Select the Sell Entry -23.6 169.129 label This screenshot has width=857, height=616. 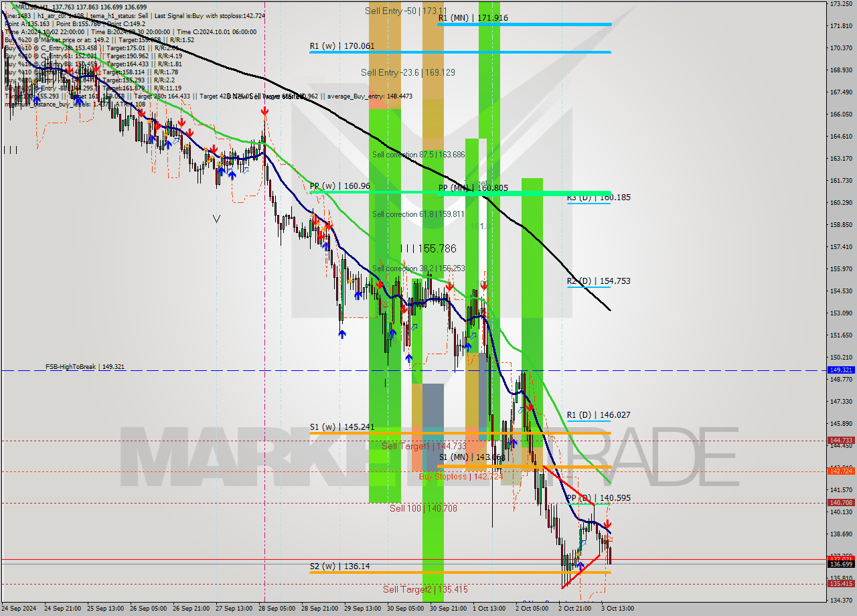click(408, 72)
